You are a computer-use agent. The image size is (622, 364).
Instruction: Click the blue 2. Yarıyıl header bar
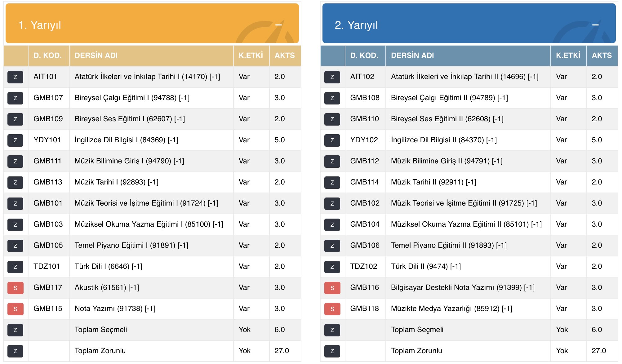point(465,24)
